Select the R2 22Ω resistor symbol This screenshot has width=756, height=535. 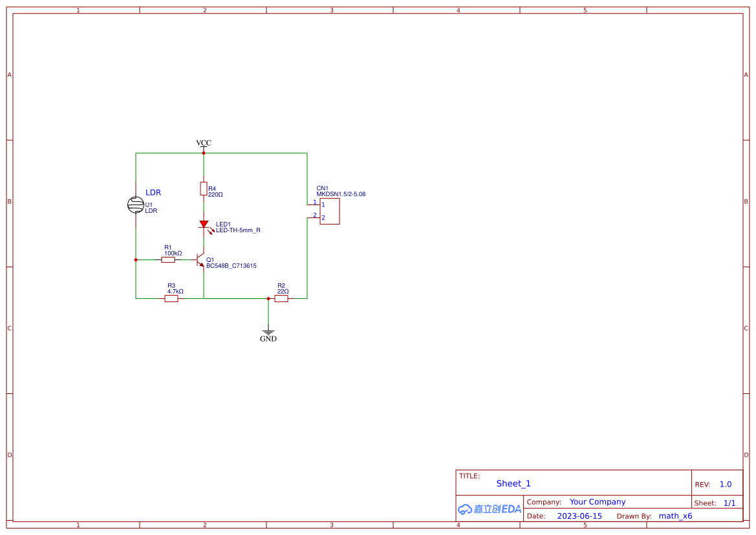(x=281, y=298)
